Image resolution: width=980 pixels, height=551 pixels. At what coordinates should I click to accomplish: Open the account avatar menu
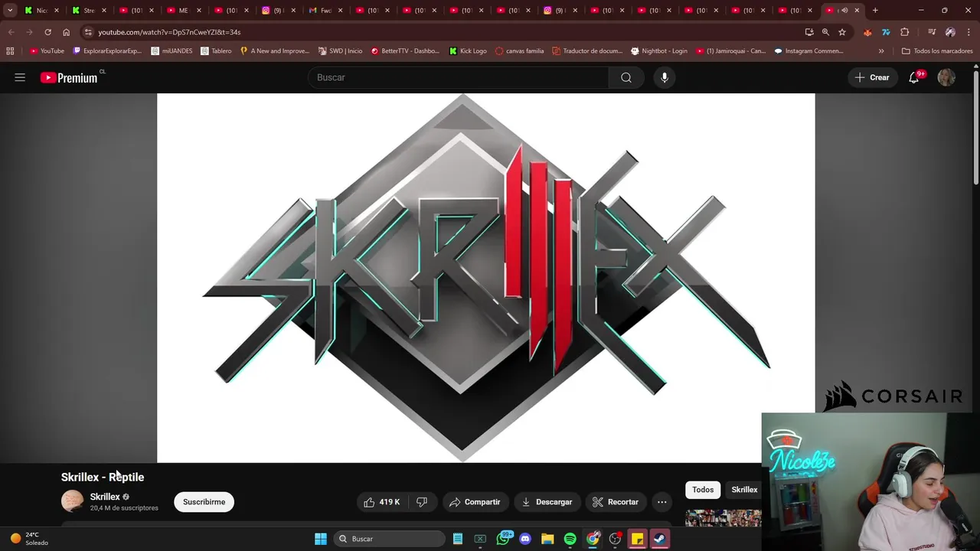click(x=946, y=77)
